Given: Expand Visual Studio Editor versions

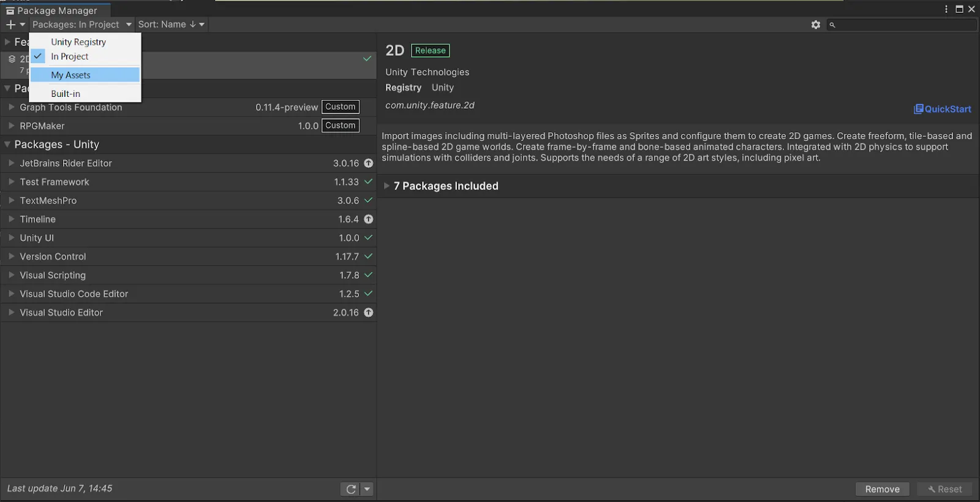Looking at the screenshot, I should point(11,313).
